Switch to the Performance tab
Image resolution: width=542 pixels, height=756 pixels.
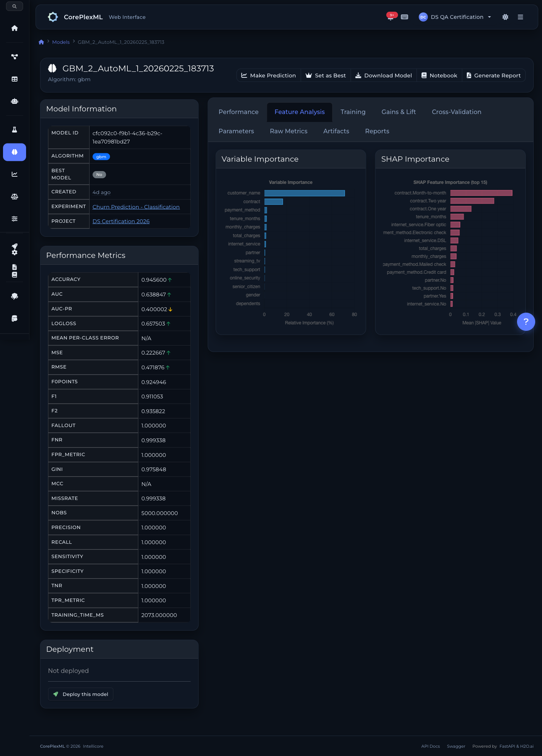238,112
